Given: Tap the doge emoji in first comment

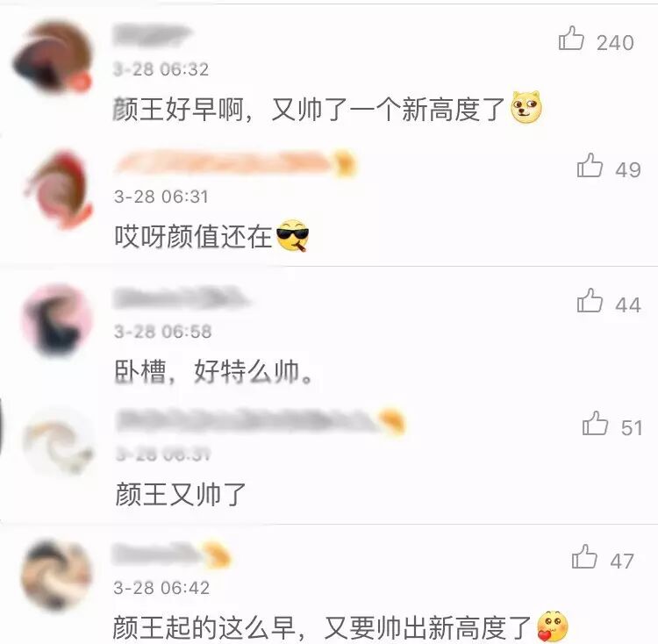Looking at the screenshot, I should [x=526, y=107].
